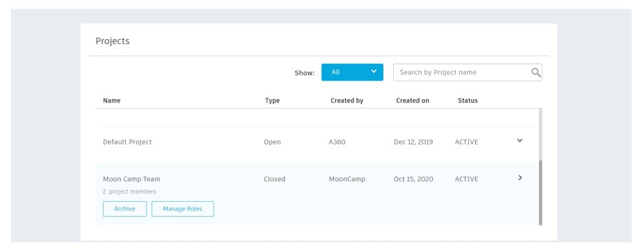Collapse the Moon Camp Team row chevron

click(x=520, y=178)
